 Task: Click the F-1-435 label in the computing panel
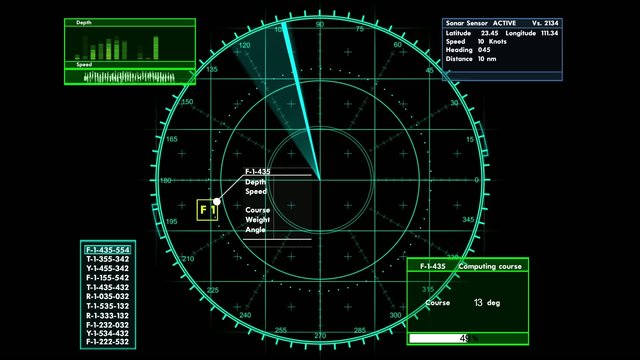(x=433, y=267)
